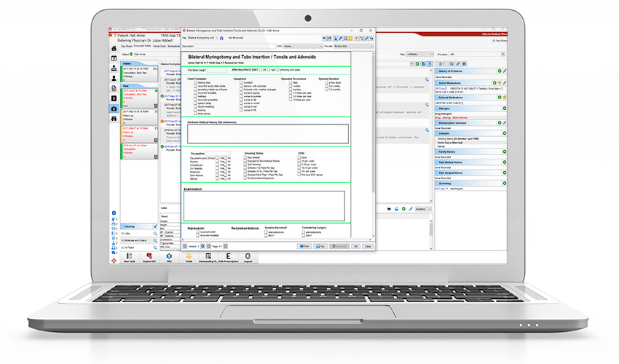Click inside the Examination text box
The width and height of the screenshot is (619, 364).
pos(264,206)
